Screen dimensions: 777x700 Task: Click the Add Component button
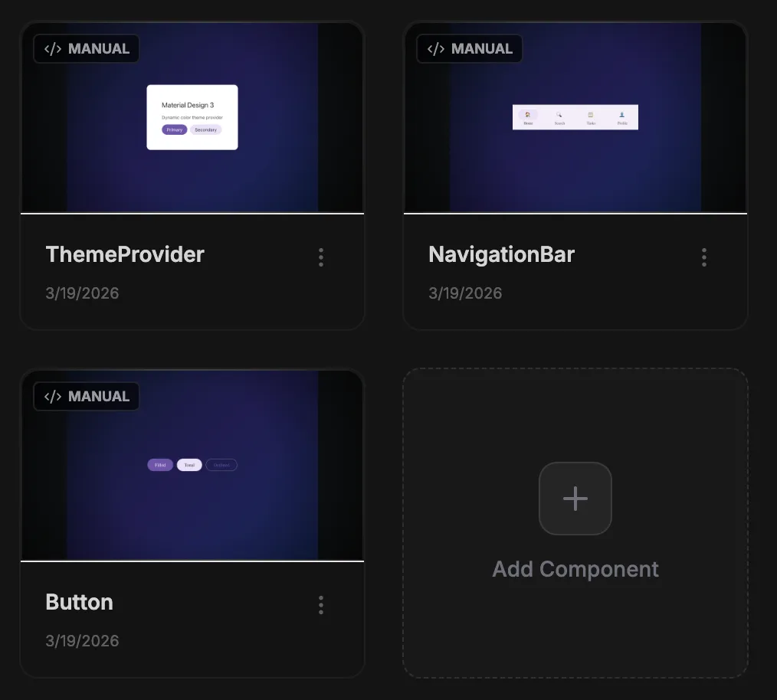[x=575, y=524]
